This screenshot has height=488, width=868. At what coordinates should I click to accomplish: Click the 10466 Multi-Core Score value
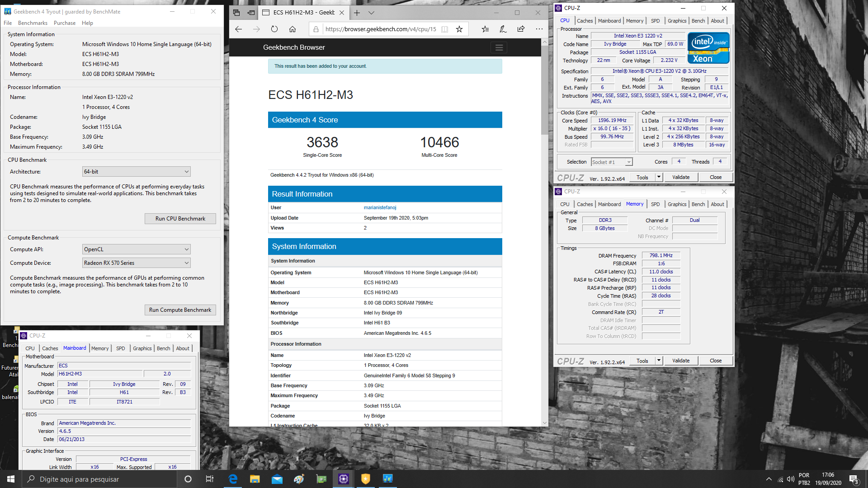[439, 142]
